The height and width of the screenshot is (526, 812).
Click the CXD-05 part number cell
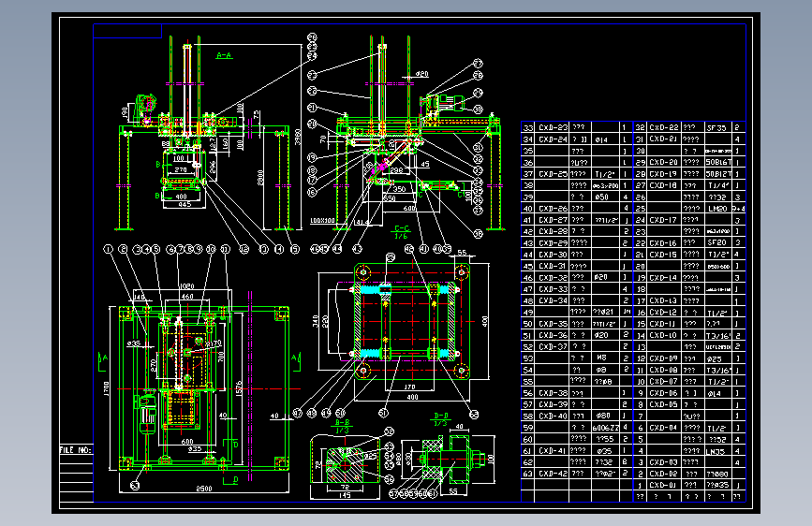664,404
